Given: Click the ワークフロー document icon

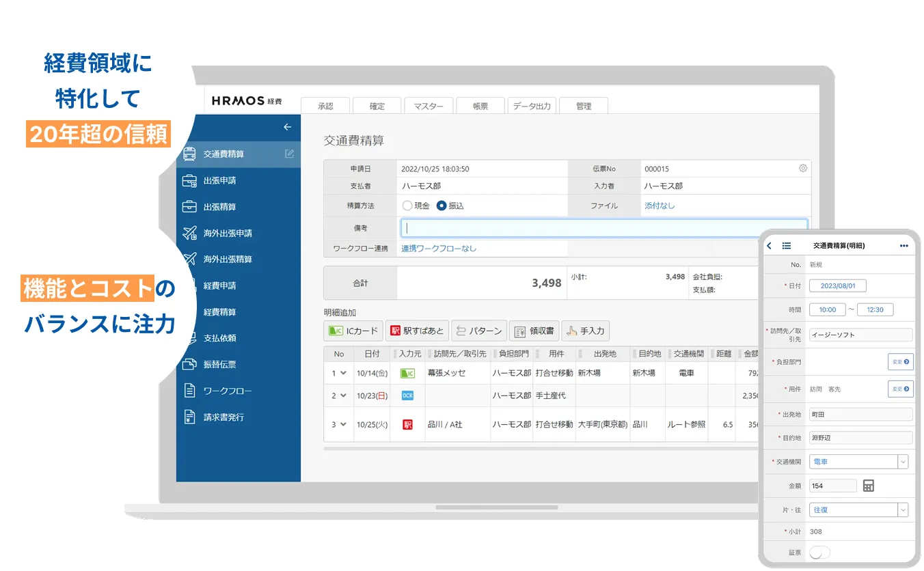Looking at the screenshot, I should point(189,391).
